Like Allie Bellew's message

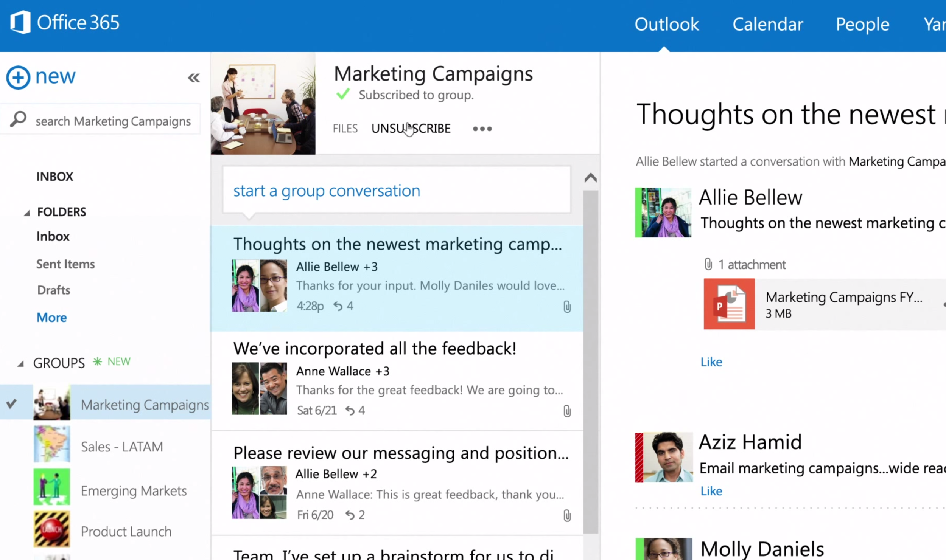tap(711, 362)
